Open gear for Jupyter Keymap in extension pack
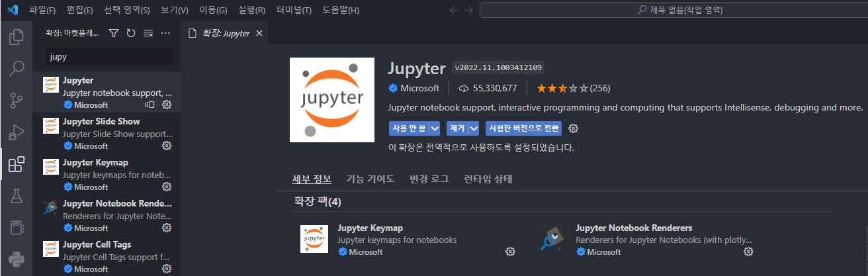This screenshot has width=868, height=276. coord(510,252)
